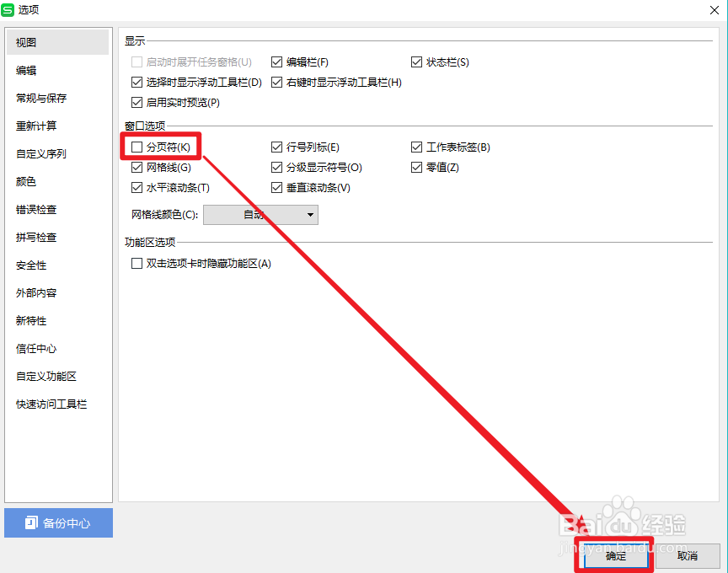Uncheck 编辑栏(F) display option

[x=276, y=62]
